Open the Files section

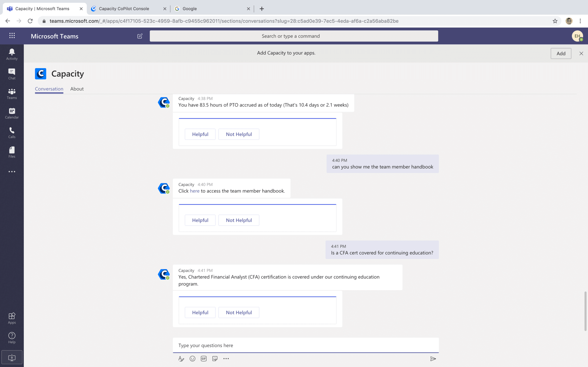[x=12, y=152]
